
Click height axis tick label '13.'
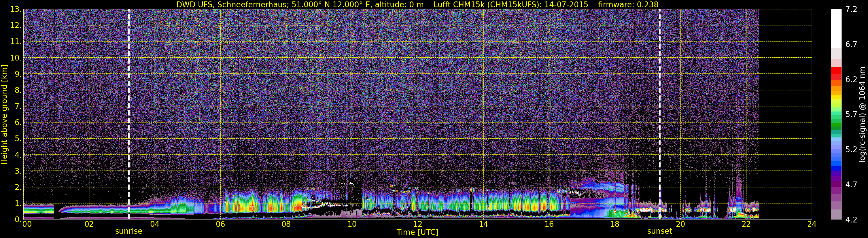16,10
